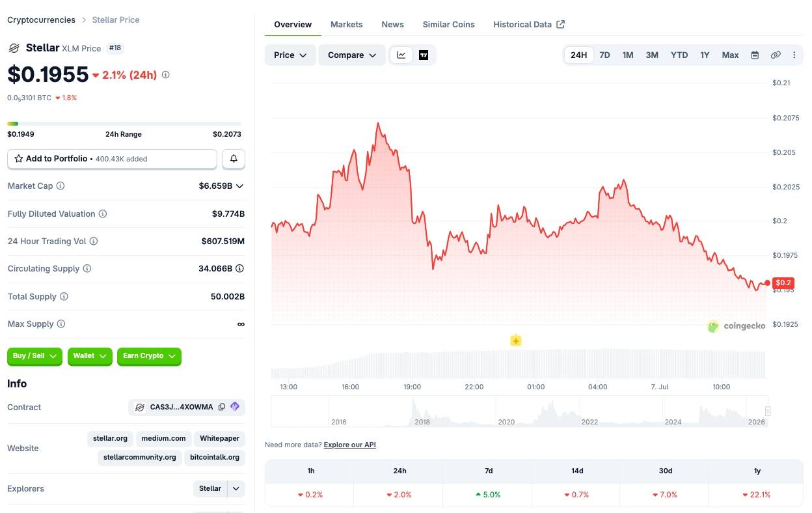Click info icon next to Market Cap

coord(61,186)
